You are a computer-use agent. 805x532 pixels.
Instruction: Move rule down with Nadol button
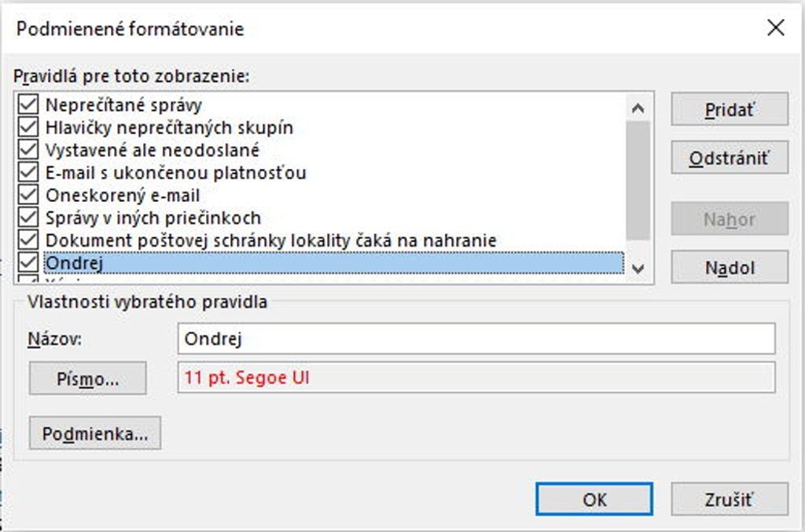(x=729, y=268)
